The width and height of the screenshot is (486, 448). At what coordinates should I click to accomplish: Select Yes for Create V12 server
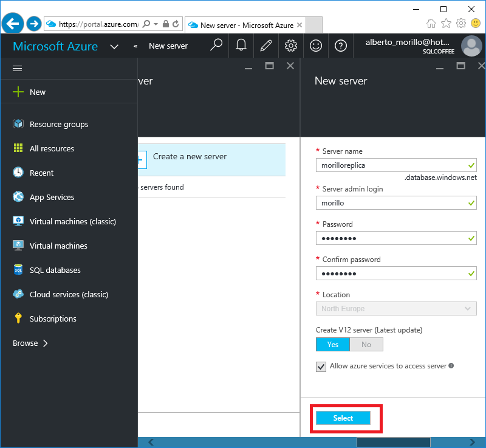[x=332, y=345]
